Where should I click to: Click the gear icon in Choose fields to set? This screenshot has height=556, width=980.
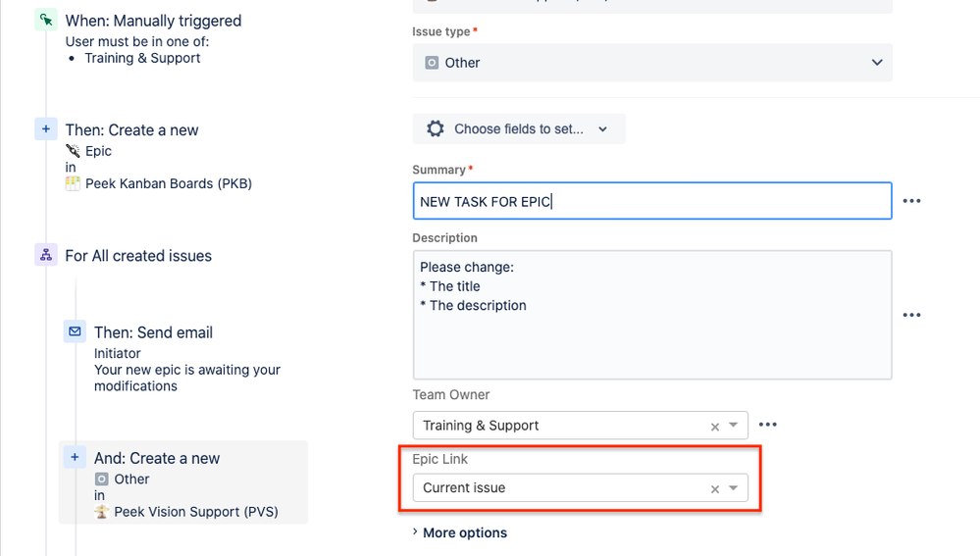[436, 129]
